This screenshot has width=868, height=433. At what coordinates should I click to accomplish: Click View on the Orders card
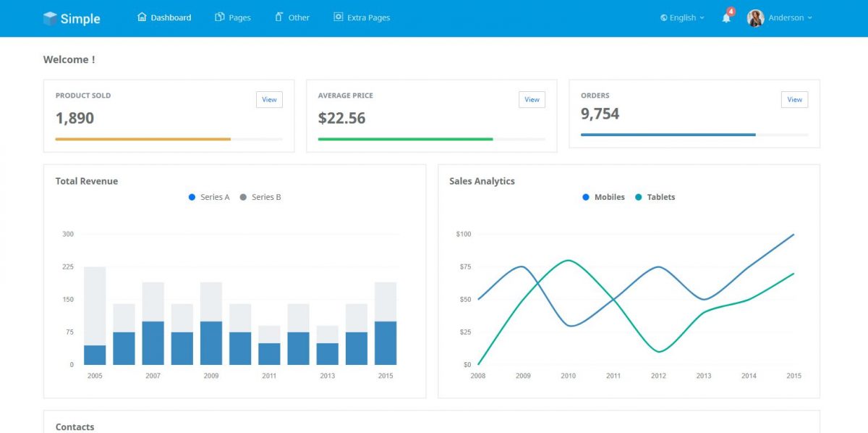coord(794,99)
